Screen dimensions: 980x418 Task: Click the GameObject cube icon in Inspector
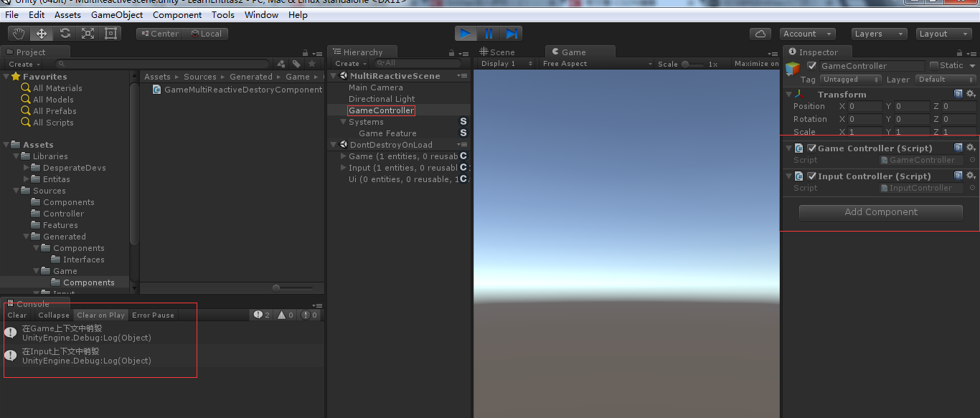(793, 69)
